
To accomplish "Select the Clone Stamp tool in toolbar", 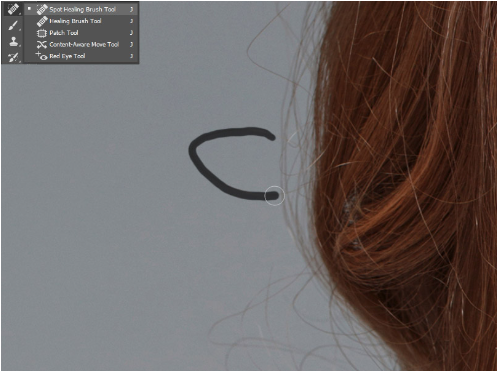I will pos(13,41).
